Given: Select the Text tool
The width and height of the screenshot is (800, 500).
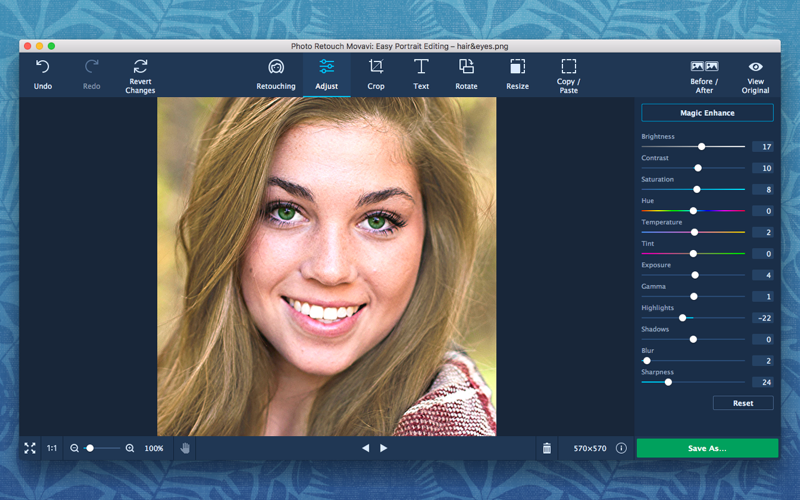Looking at the screenshot, I should point(421,67).
